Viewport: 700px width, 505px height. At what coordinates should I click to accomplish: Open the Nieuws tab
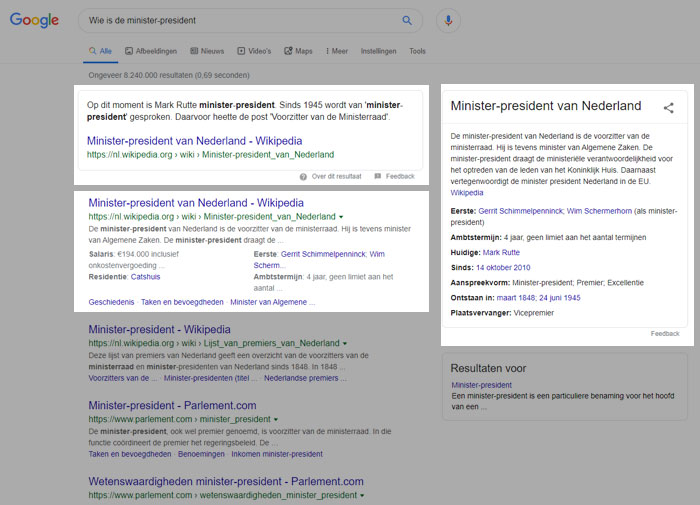coord(207,51)
